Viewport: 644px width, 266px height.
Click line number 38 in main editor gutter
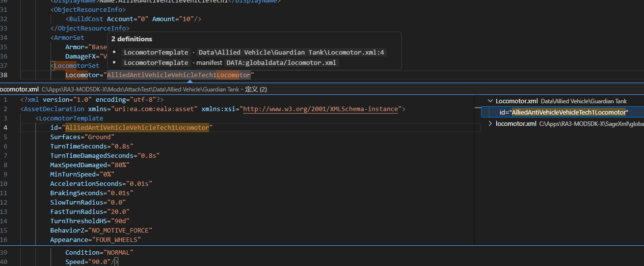(4, 75)
